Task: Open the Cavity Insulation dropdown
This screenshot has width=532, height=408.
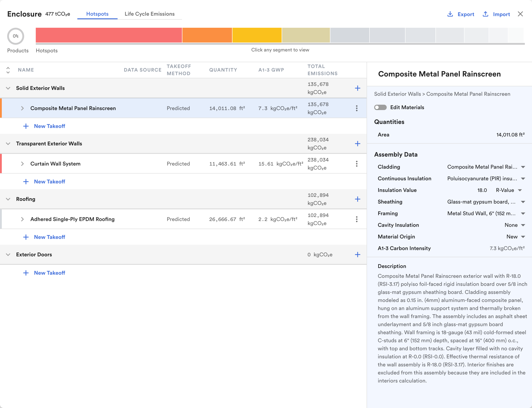Action: [515, 225]
